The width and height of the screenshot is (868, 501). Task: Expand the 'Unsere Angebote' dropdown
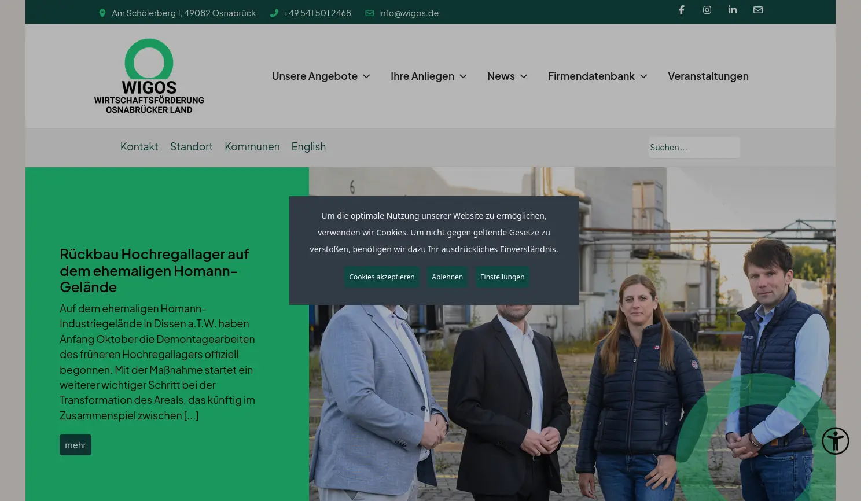(x=320, y=76)
